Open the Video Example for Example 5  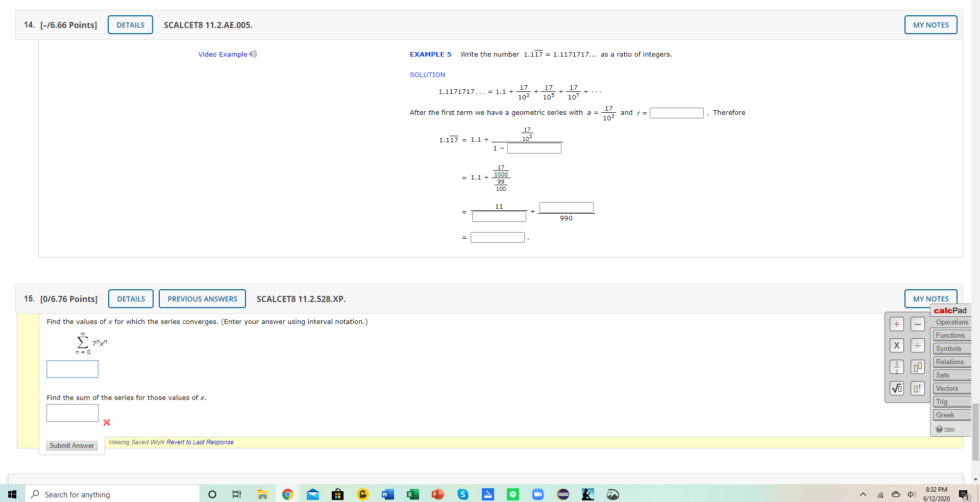[x=224, y=54]
